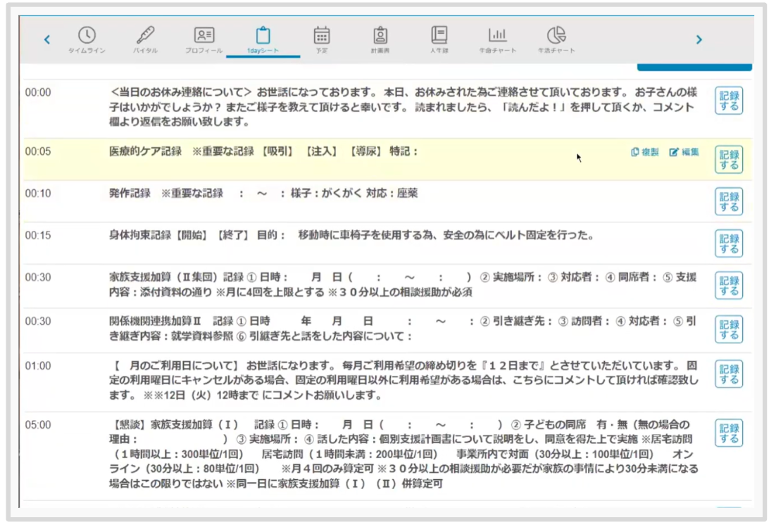
Task: Click 複製 on 医療的ケア記録 row
Action: pyautogui.click(x=645, y=152)
